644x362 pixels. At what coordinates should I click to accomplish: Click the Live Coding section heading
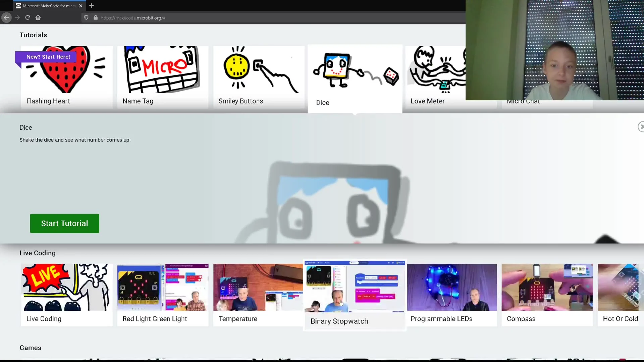click(x=38, y=253)
